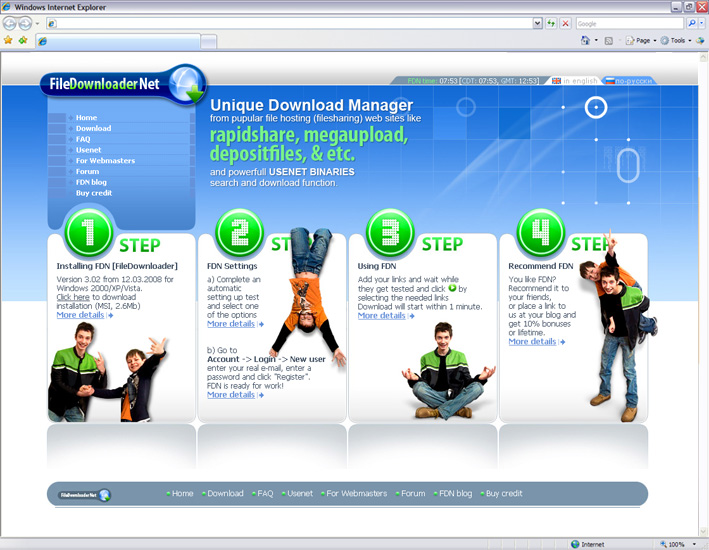
Task: Click the empty new tab button
Action: [x=208, y=42]
